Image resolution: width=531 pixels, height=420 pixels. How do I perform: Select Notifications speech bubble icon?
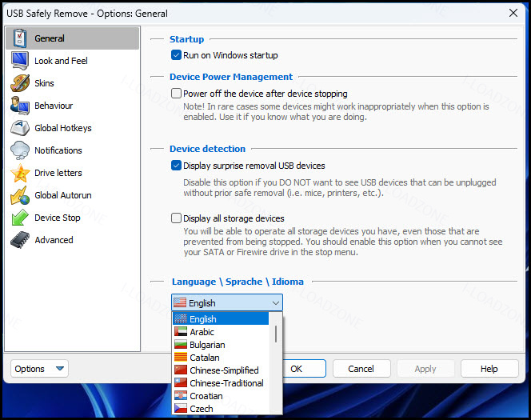point(20,150)
